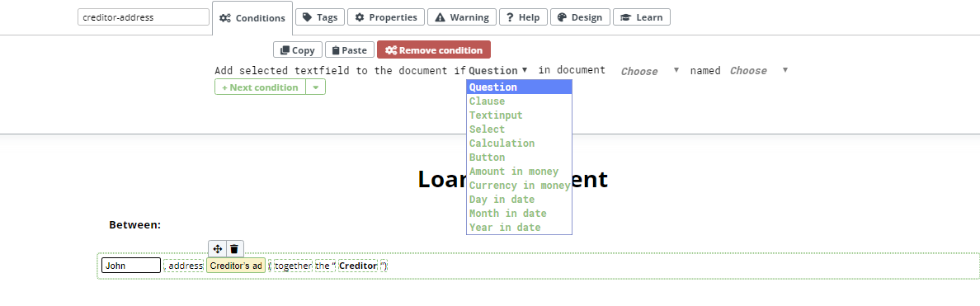The height and width of the screenshot is (306, 980).
Task: Select the Creditor's ad textfield
Action: pos(236,266)
